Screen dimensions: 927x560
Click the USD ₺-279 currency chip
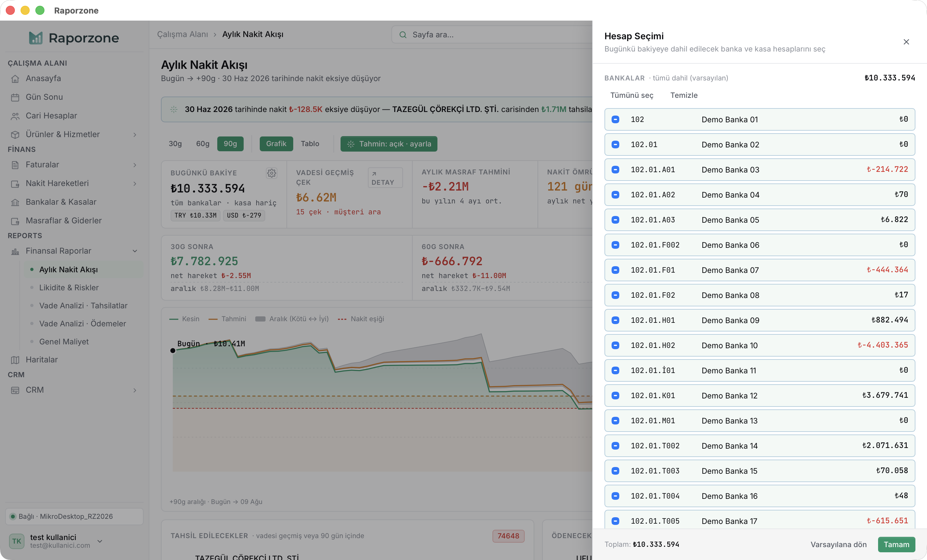tap(244, 216)
